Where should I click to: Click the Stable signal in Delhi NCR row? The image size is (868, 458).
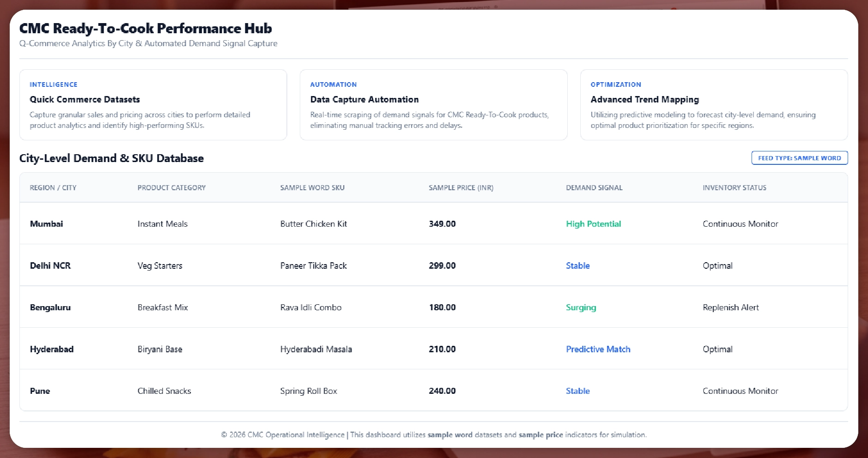click(577, 266)
